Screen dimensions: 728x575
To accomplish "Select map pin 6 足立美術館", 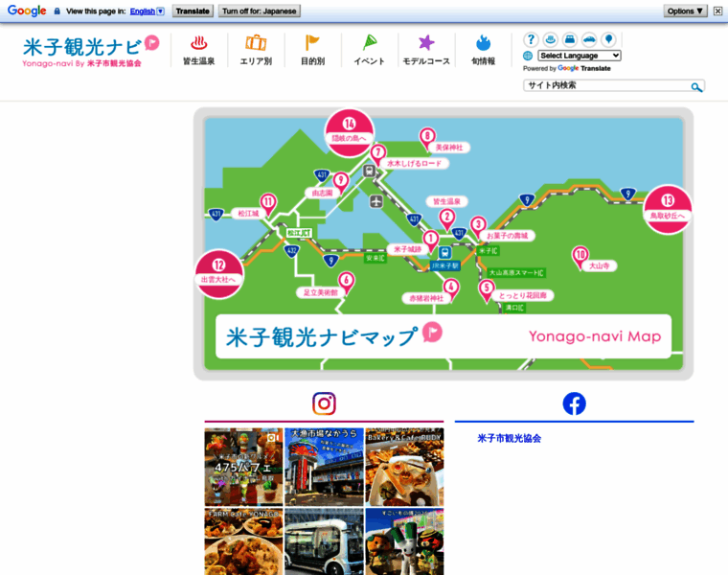I will 346,283.
